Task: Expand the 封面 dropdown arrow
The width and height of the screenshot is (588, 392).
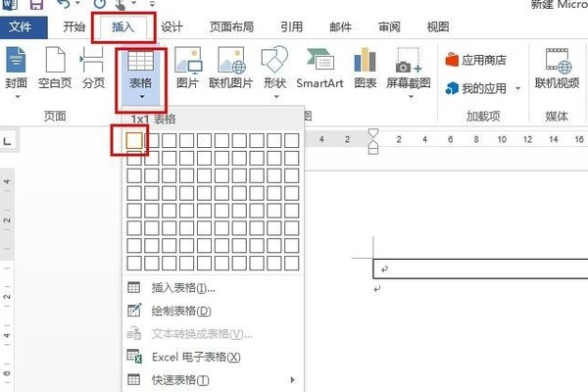Action: click(x=18, y=96)
